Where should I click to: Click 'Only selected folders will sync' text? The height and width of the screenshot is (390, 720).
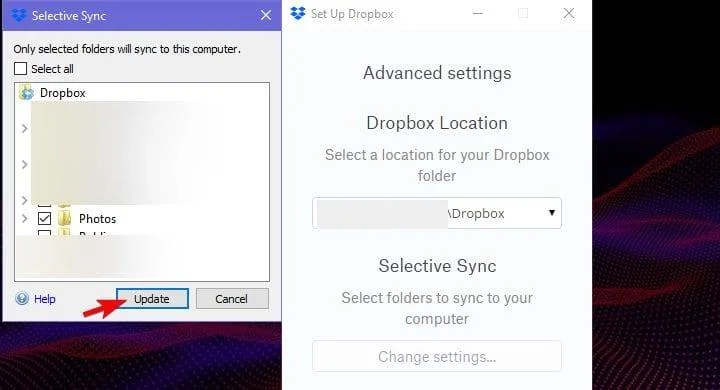click(127, 49)
